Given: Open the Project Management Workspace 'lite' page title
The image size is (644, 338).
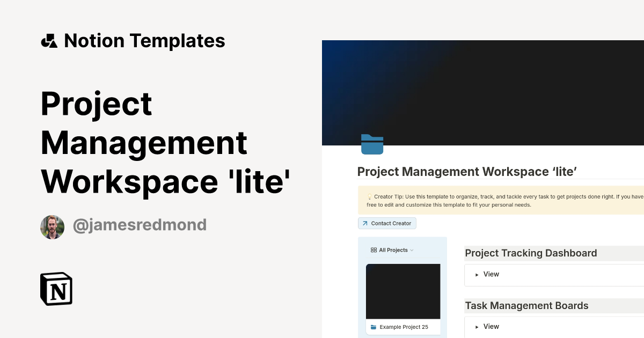Looking at the screenshot, I should click(467, 172).
